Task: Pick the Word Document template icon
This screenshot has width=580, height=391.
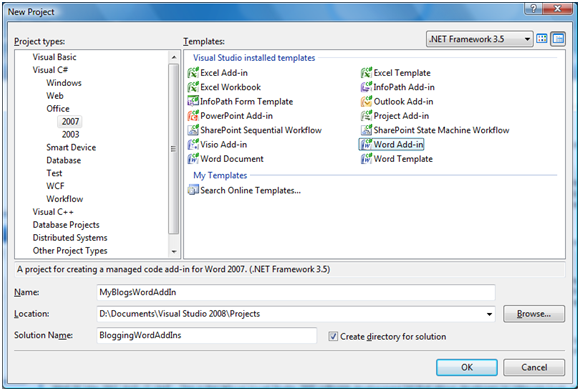Action: coord(193,159)
